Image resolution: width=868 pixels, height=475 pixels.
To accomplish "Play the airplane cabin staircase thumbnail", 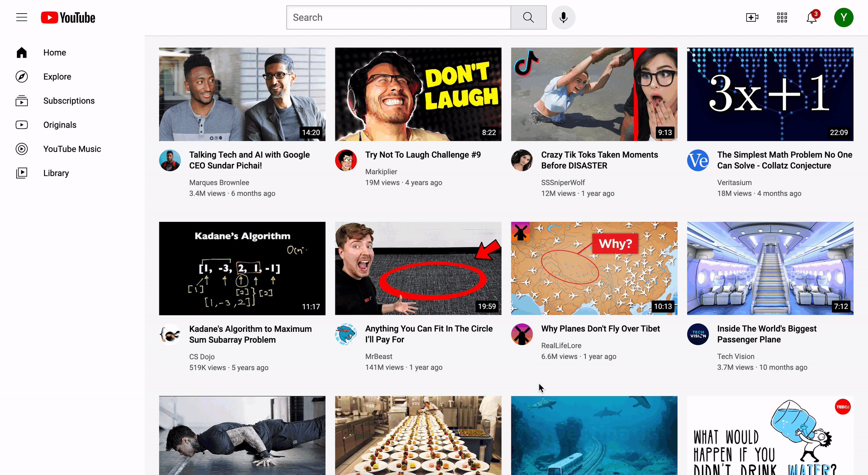I will click(770, 268).
